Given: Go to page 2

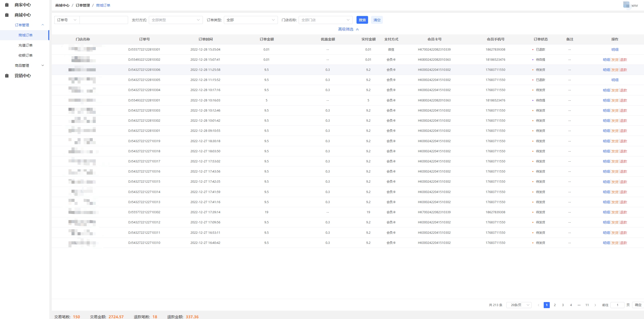Looking at the screenshot, I should click(x=555, y=305).
